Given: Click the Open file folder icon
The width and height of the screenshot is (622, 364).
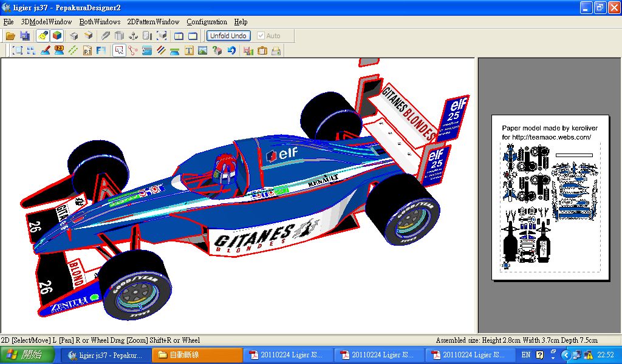Looking at the screenshot, I should [x=10, y=36].
